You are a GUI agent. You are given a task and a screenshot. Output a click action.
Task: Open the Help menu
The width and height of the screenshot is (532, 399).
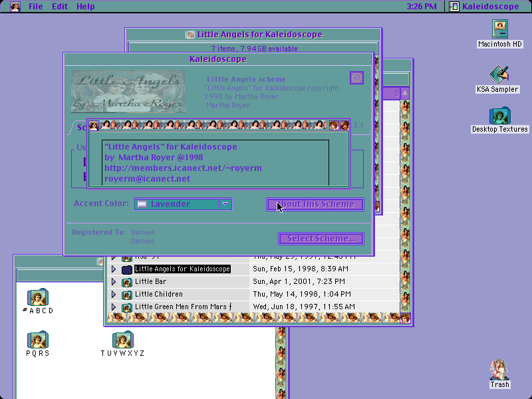pos(86,6)
